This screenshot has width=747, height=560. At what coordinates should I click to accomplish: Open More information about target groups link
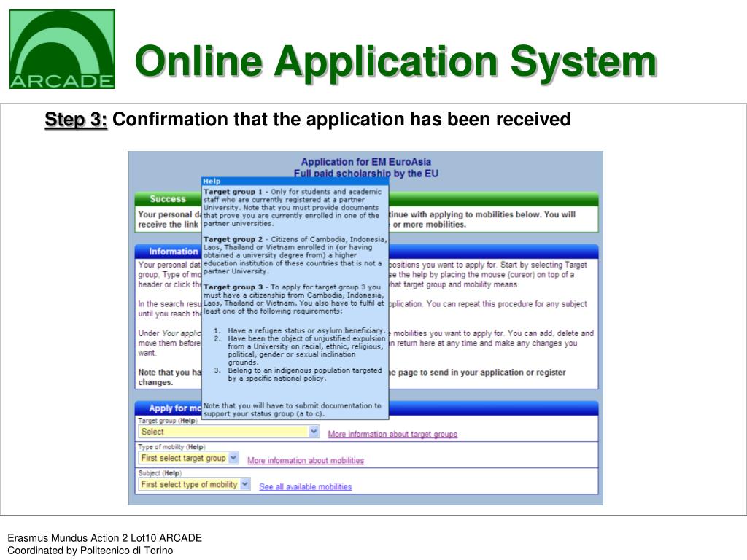[392, 435]
